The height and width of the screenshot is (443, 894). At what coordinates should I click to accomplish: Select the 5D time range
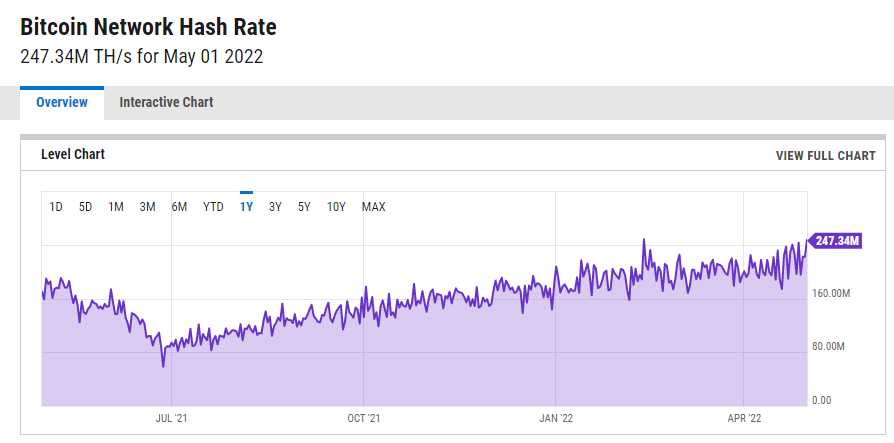(x=85, y=207)
